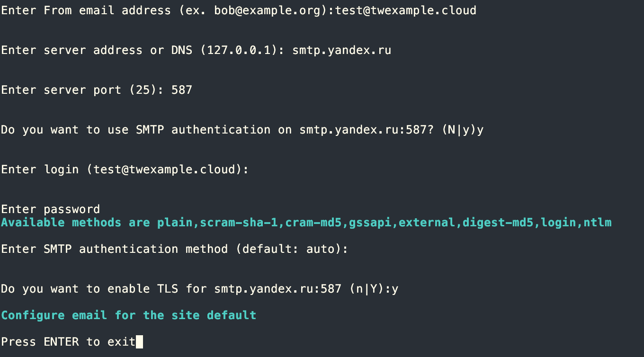The width and height of the screenshot is (644, 357).
Task: Click the "y" answer after the enable TLS question
Action: pos(395,289)
